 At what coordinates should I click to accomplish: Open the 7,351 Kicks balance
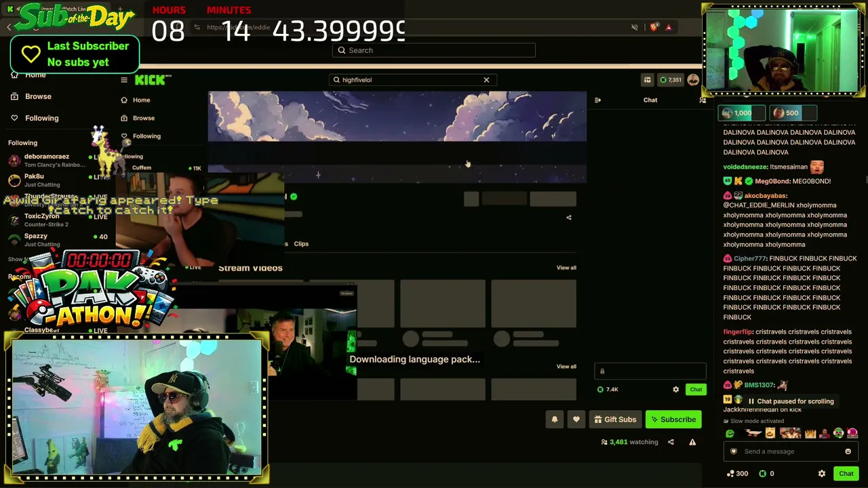point(671,80)
